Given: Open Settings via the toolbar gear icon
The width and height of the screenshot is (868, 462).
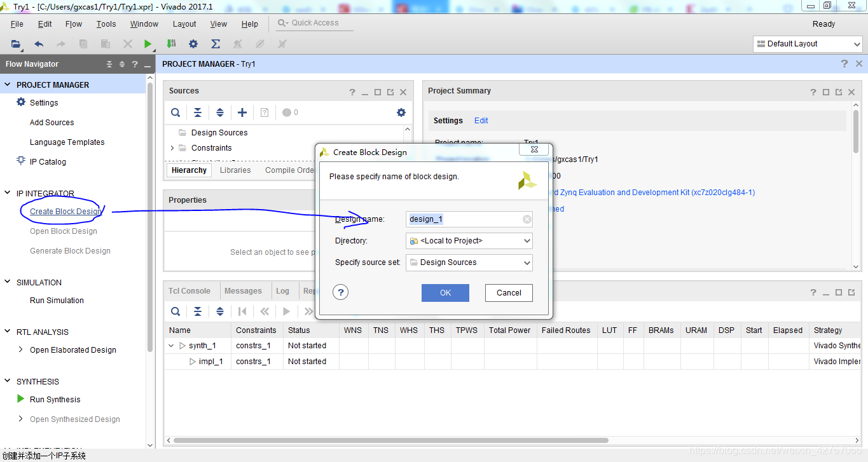Looking at the screenshot, I should click(193, 44).
